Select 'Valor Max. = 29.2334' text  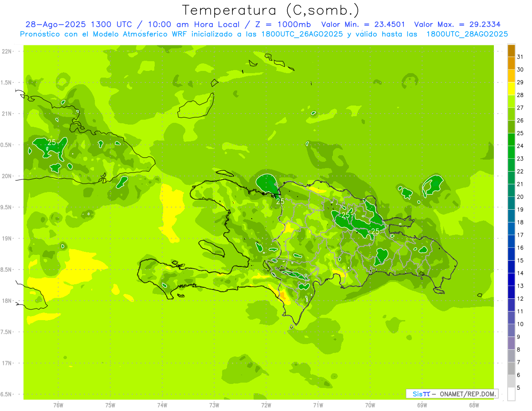click(457, 24)
